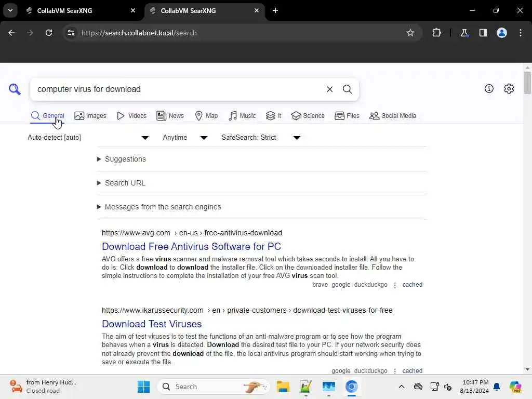Focus the search query input field
532x399 pixels.
178,89
